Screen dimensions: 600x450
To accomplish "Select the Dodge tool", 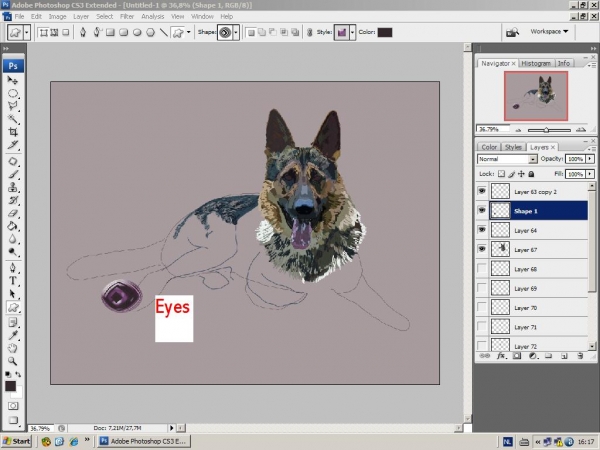I will [13, 252].
